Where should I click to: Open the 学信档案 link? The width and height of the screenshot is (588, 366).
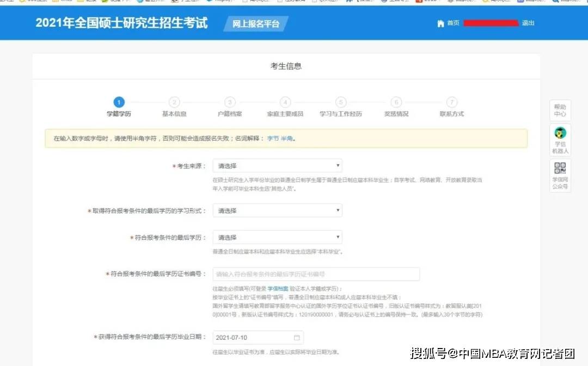pos(278,289)
